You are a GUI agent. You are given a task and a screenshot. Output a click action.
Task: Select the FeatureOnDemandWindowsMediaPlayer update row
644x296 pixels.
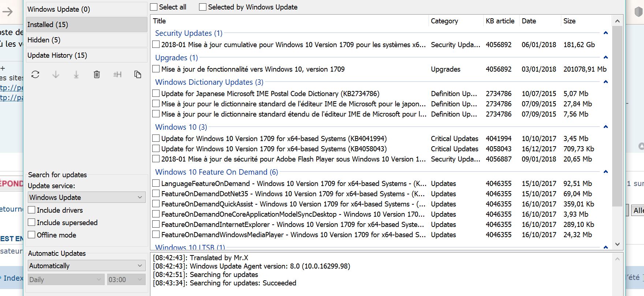tap(381, 235)
